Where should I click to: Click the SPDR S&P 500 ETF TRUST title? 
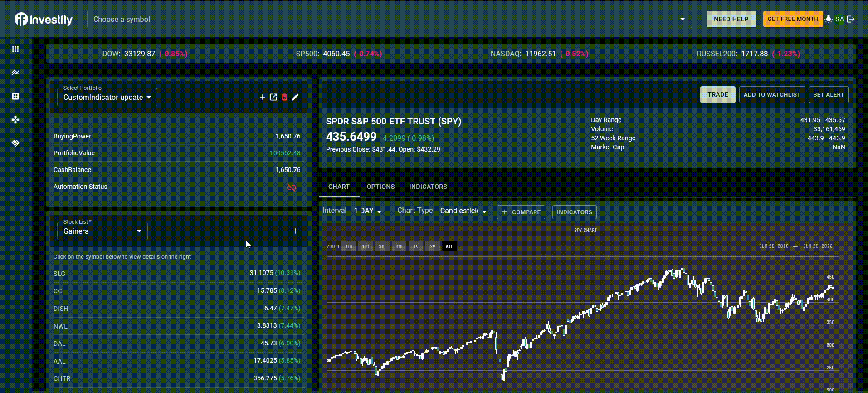click(394, 121)
